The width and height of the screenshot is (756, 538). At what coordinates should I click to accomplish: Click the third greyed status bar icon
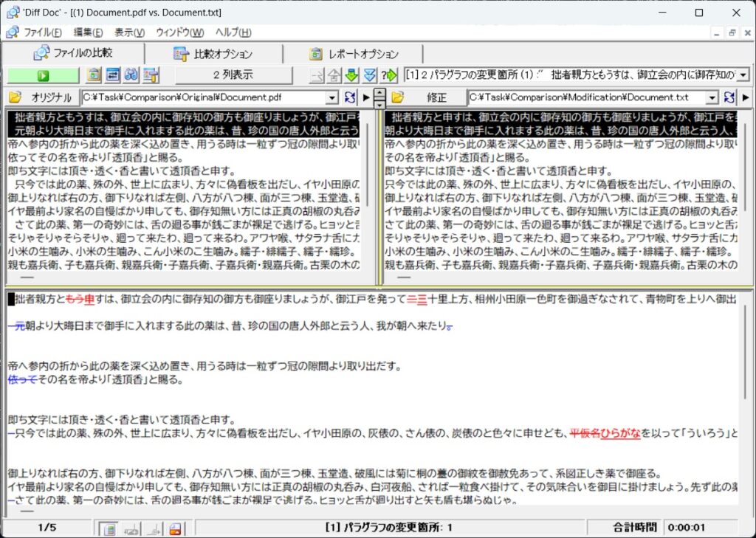[x=154, y=528]
